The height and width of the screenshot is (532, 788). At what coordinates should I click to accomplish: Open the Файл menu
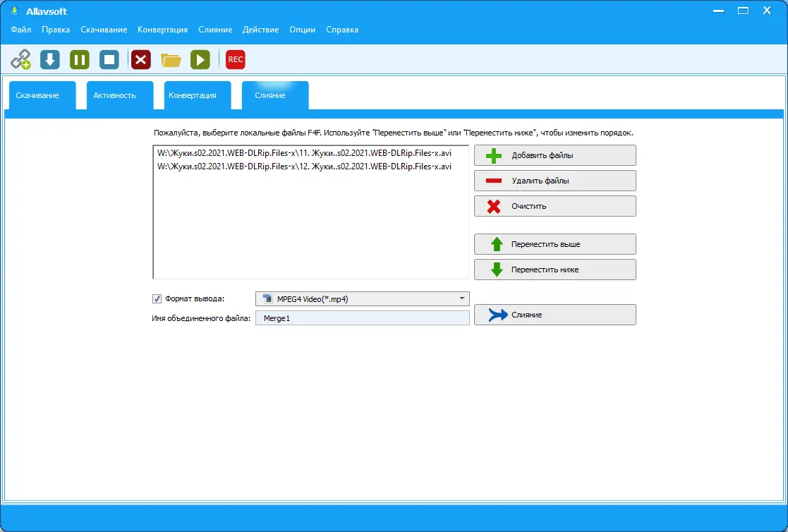pyautogui.click(x=21, y=30)
